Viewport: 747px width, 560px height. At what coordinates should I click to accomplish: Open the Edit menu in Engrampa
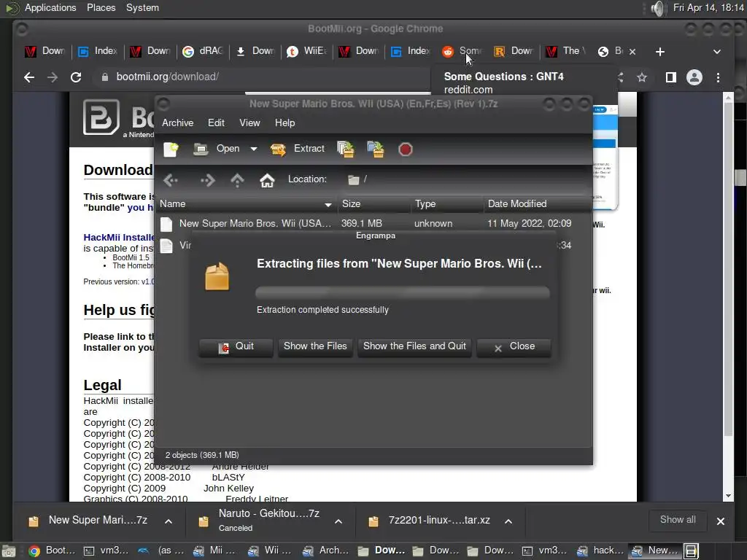216,122
